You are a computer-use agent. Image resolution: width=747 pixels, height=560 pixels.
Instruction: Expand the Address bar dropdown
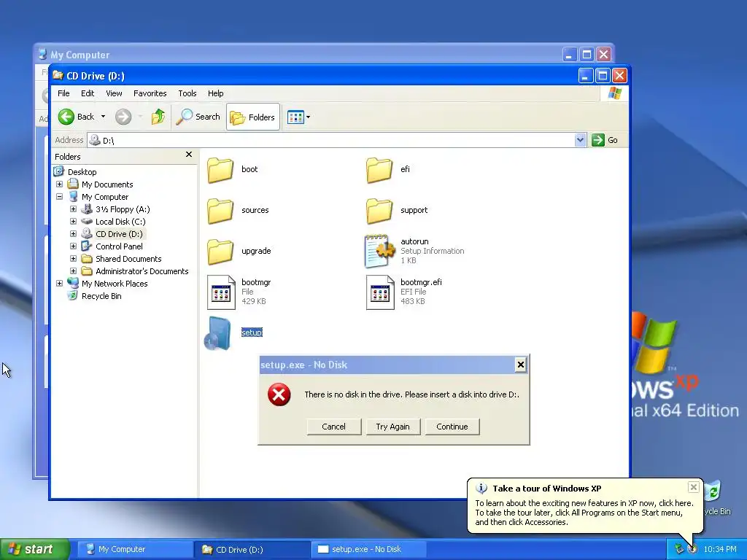(x=580, y=140)
